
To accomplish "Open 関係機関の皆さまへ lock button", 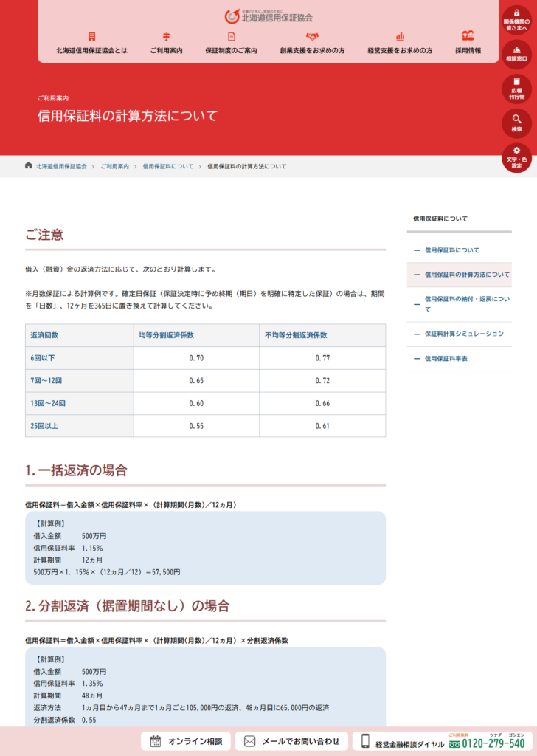I will 516,20.
